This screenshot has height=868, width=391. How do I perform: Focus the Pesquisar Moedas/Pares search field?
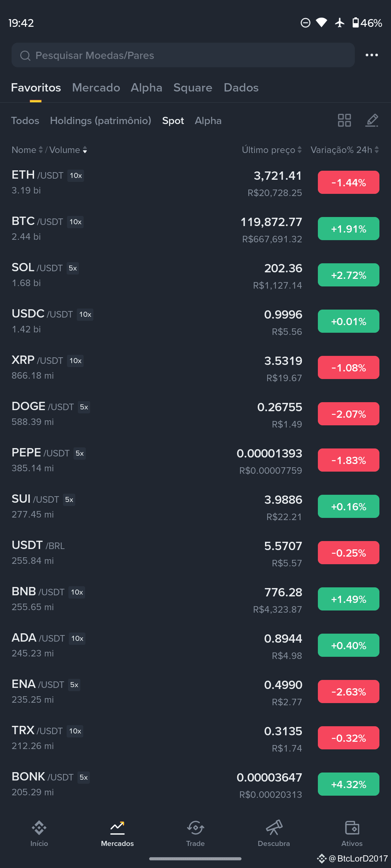(183, 55)
